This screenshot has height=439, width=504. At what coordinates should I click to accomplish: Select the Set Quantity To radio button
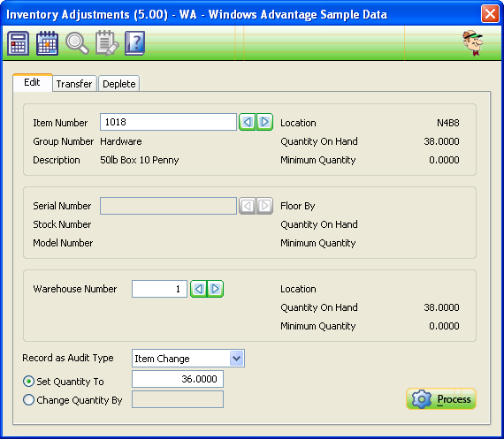click(28, 382)
